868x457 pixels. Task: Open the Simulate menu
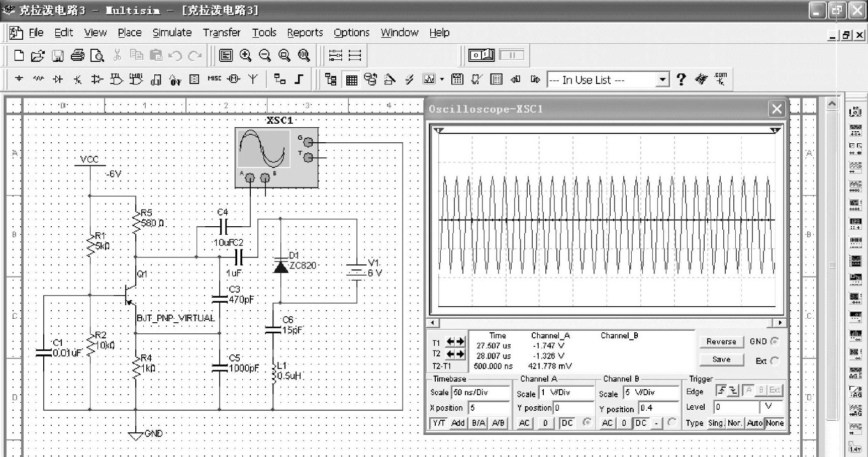point(172,33)
